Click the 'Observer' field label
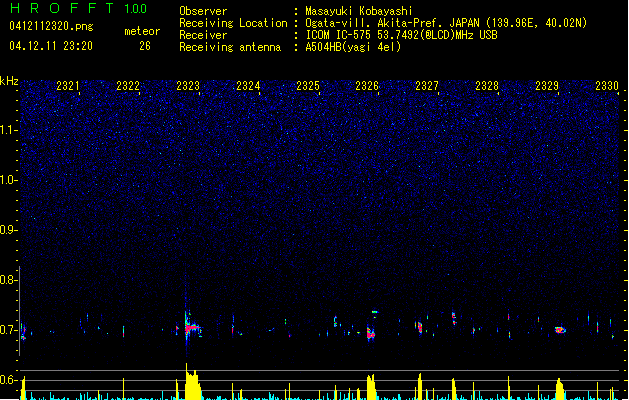Screen dimensions: 629x400 click(203, 11)
